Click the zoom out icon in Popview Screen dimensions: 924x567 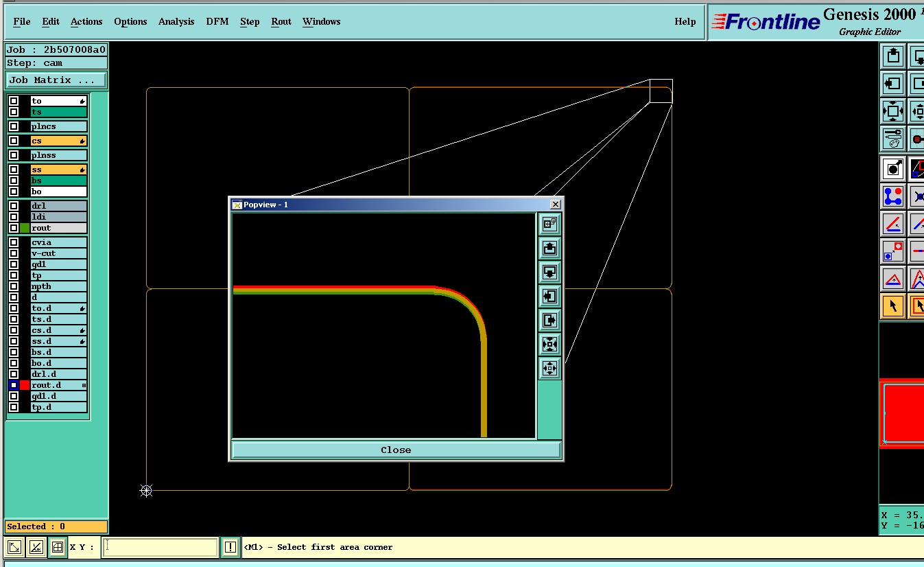pos(549,368)
